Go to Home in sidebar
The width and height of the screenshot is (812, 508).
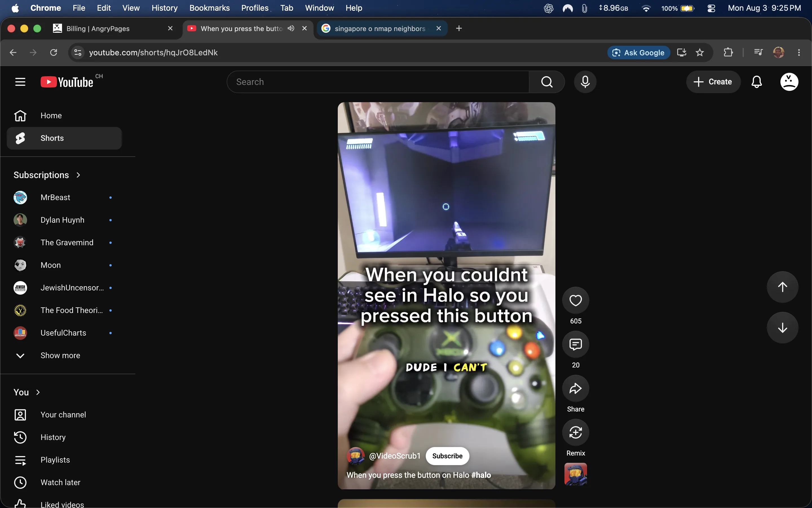64,116
